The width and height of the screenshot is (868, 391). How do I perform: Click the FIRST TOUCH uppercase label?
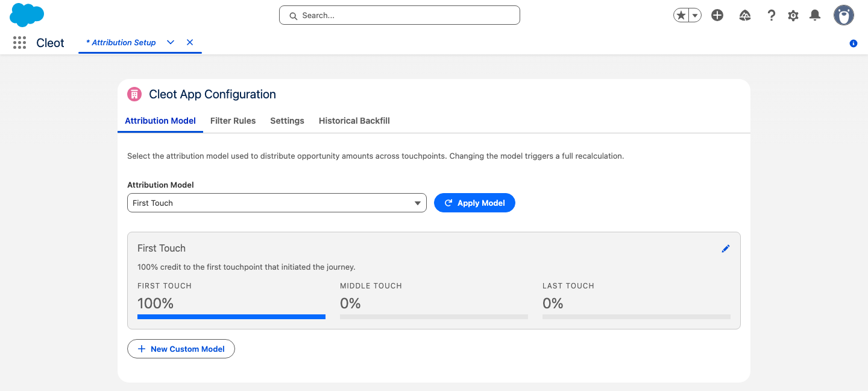click(165, 286)
